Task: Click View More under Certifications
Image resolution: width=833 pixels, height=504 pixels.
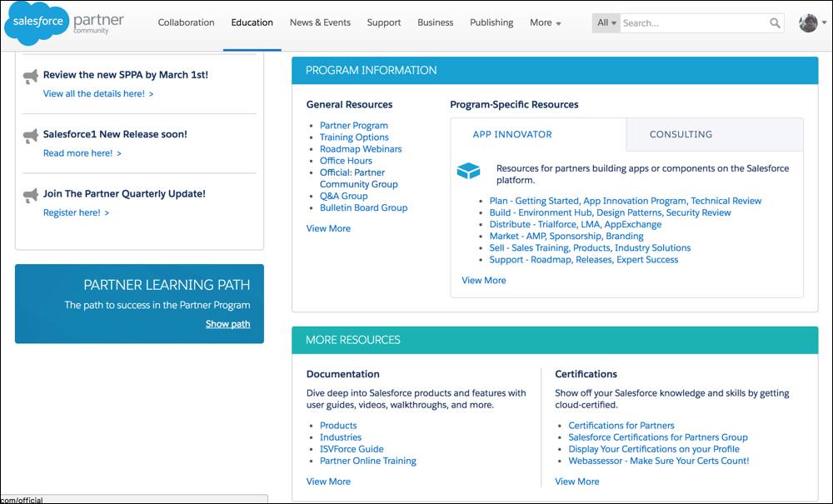Action: coord(577,482)
